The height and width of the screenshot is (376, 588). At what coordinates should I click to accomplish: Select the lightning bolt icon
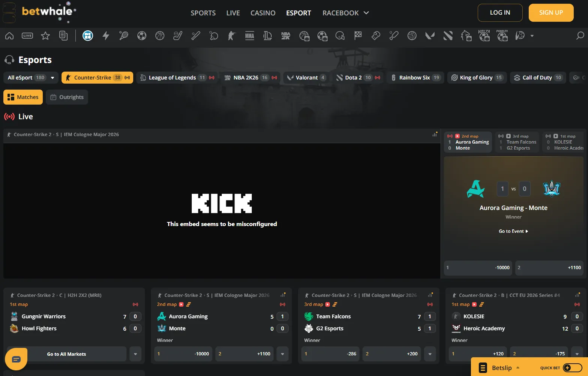(106, 36)
